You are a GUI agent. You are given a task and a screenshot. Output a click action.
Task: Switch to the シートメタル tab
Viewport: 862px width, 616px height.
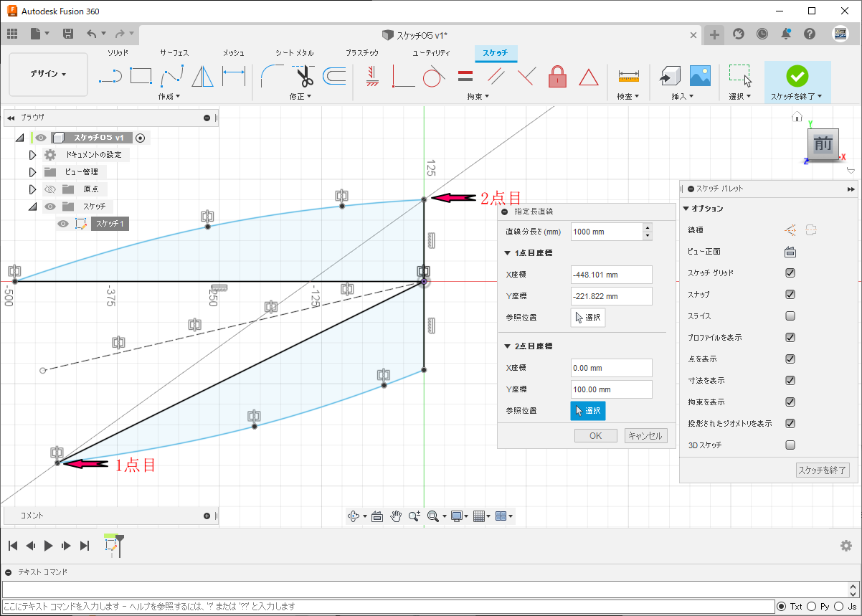(295, 53)
